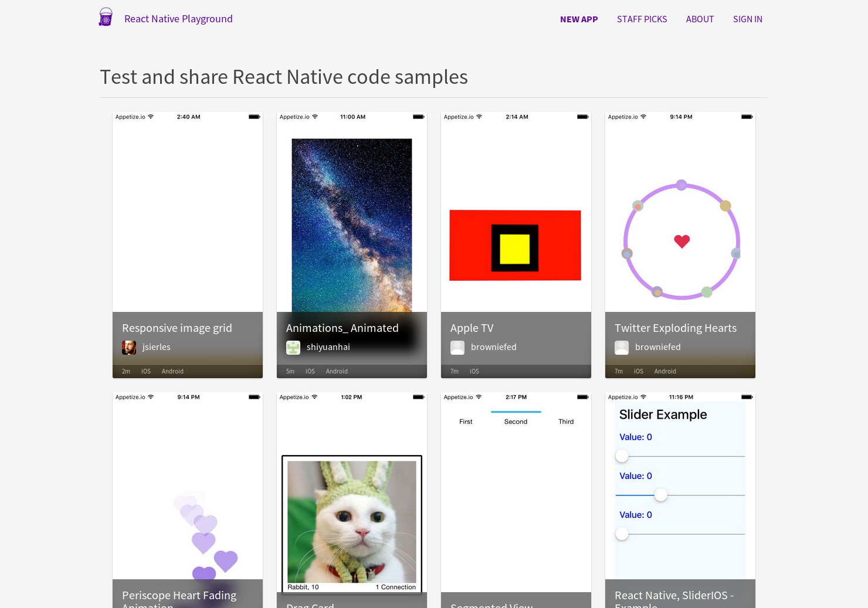This screenshot has height=608, width=868.
Task: Click a purple heart in the Periscope animation preview
Action: click(x=204, y=542)
